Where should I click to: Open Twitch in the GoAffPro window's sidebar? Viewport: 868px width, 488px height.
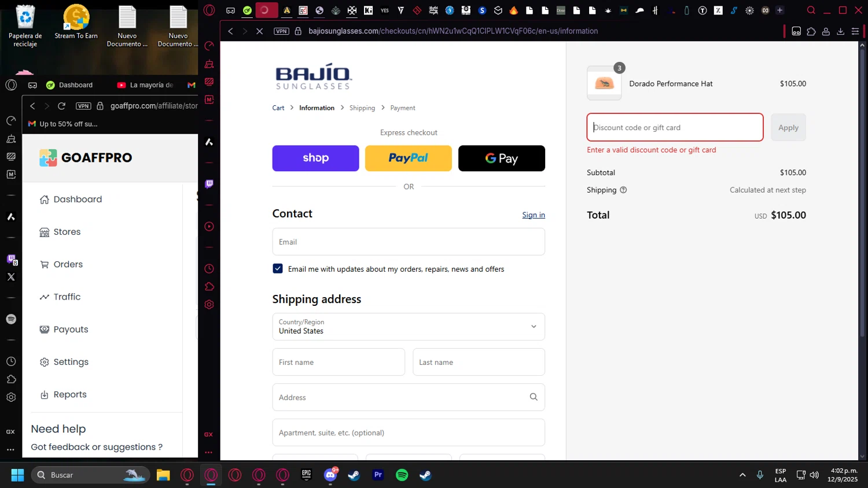(11, 259)
